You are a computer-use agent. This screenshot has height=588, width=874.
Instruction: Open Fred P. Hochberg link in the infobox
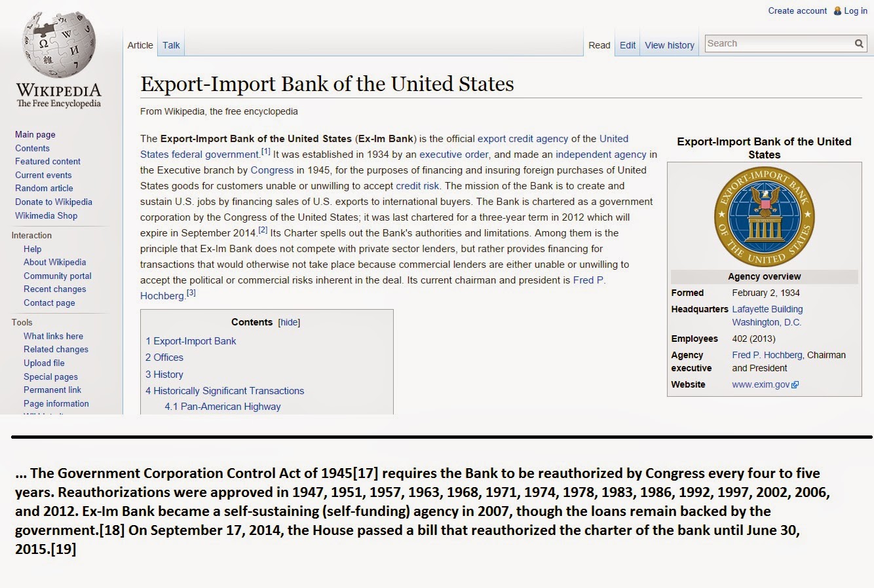click(x=767, y=355)
